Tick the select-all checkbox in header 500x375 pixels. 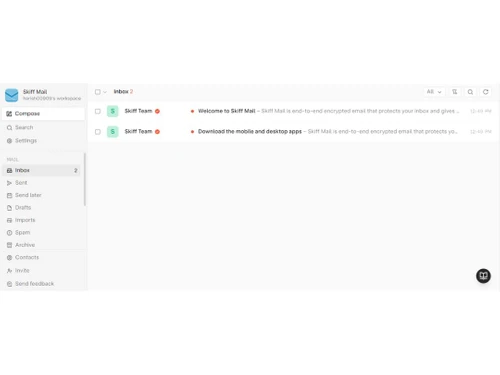[98, 92]
